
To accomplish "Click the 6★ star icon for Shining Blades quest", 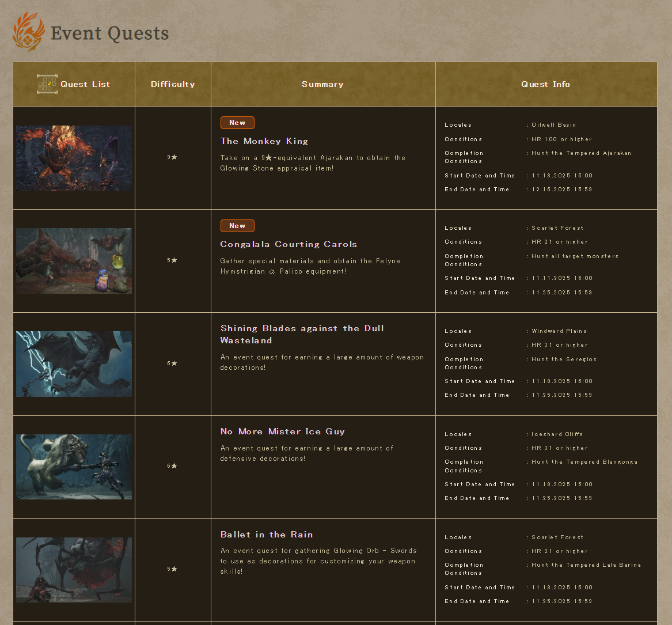I will coord(174,363).
